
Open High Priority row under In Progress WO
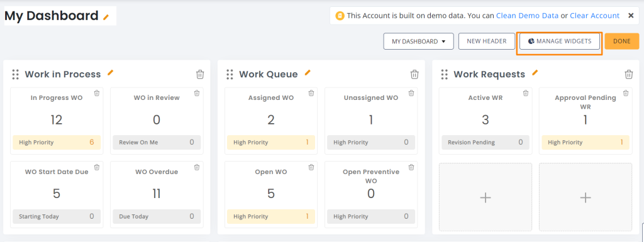click(57, 142)
